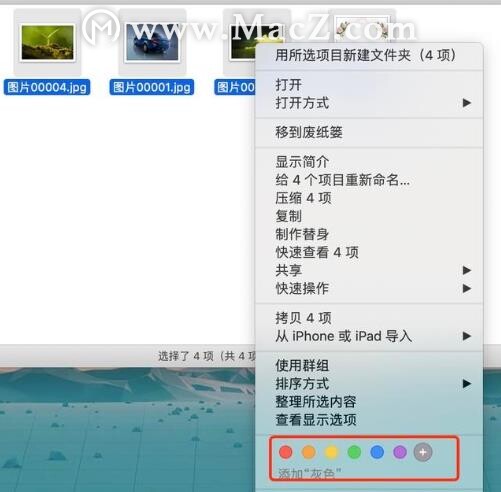Expand the 排序方式 submenu
501x492 pixels.
(369, 384)
